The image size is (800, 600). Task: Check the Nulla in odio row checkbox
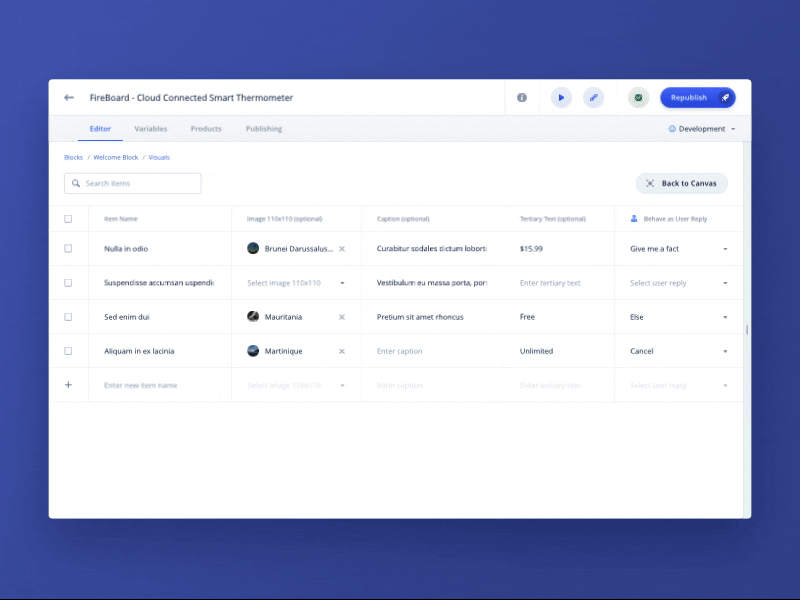tap(68, 248)
